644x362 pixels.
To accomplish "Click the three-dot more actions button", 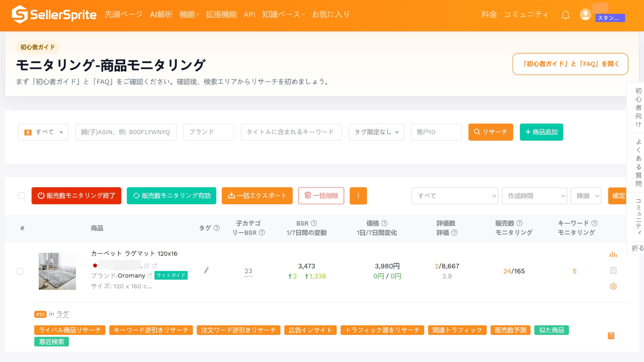I will pyautogui.click(x=358, y=196).
